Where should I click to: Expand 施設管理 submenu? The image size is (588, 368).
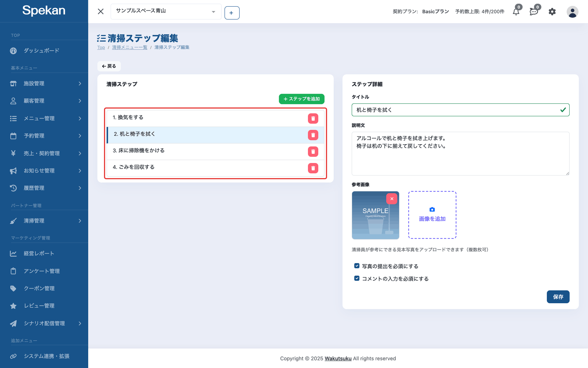click(44, 84)
